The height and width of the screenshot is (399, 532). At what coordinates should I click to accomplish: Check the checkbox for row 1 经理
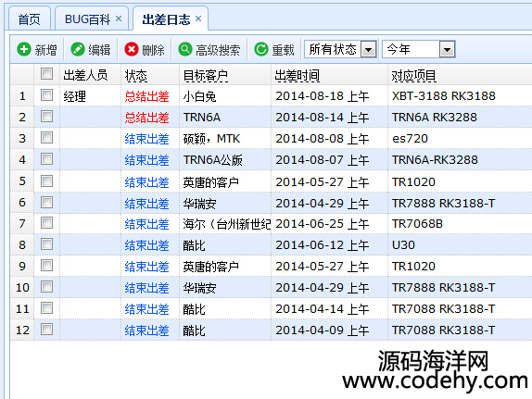click(47, 95)
